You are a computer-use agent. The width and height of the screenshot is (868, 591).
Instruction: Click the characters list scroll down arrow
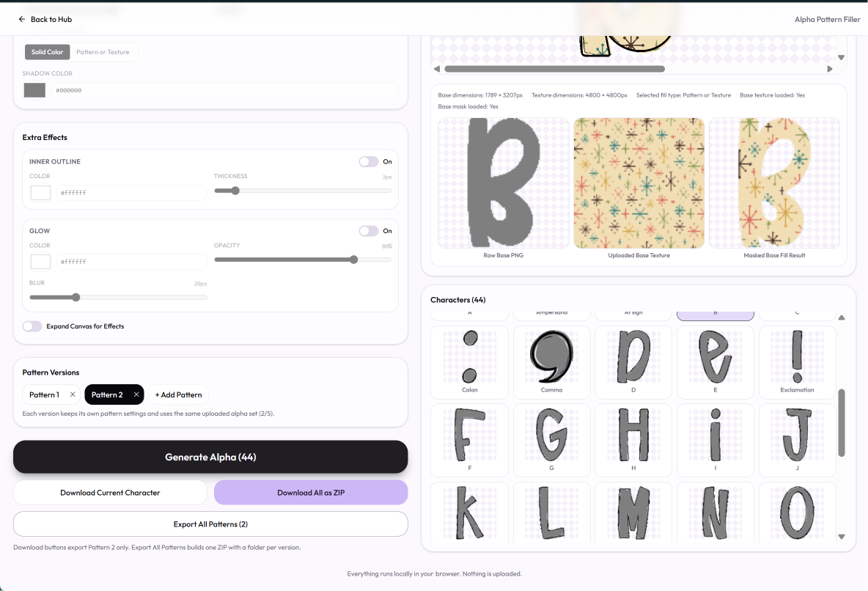842,536
